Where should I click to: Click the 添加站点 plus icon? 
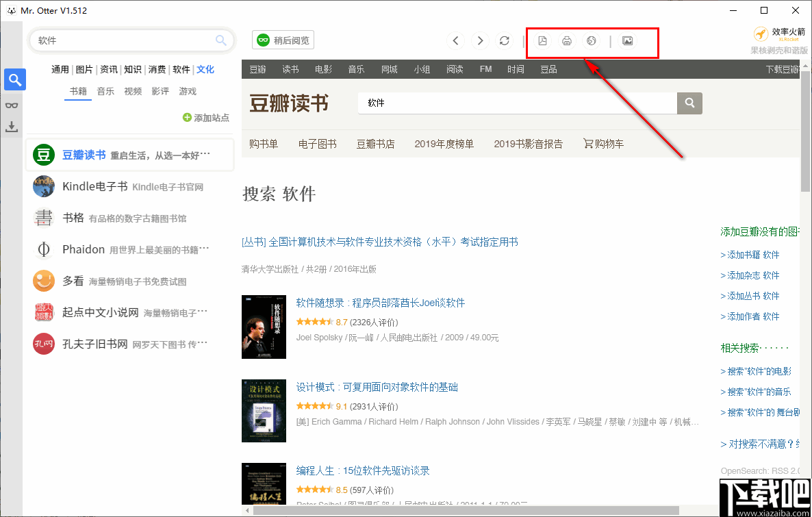(x=187, y=118)
